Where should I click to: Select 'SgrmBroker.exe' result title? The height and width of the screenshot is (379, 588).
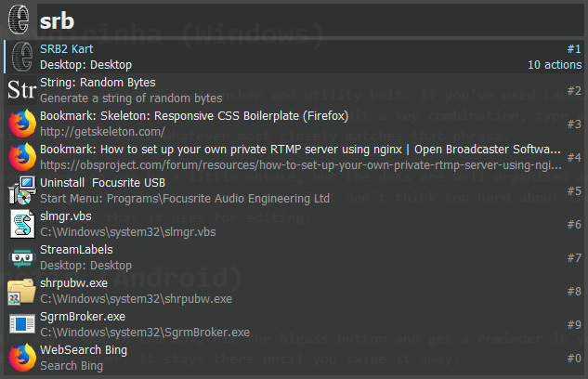tap(83, 317)
